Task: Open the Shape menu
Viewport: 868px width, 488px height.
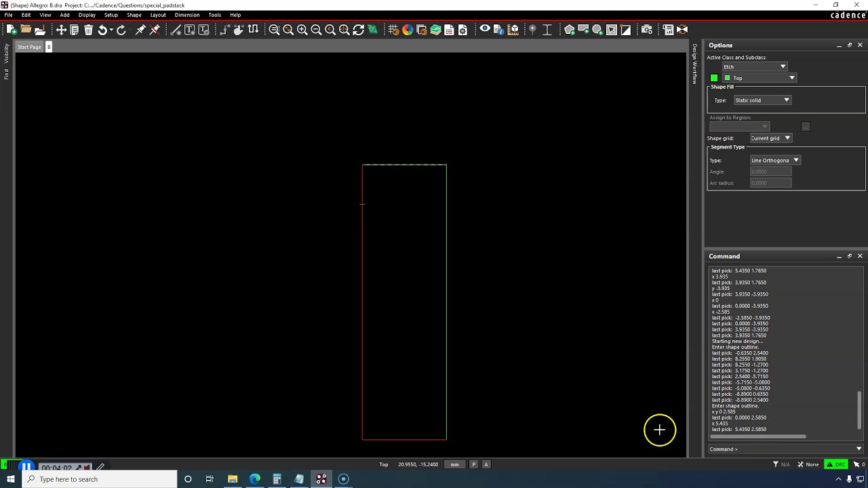Action: (134, 15)
